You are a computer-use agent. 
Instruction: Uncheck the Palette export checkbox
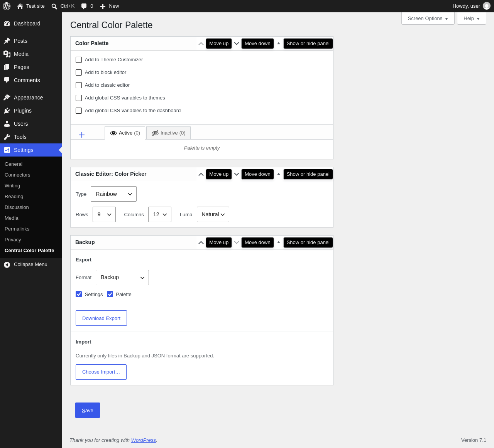tap(110, 294)
